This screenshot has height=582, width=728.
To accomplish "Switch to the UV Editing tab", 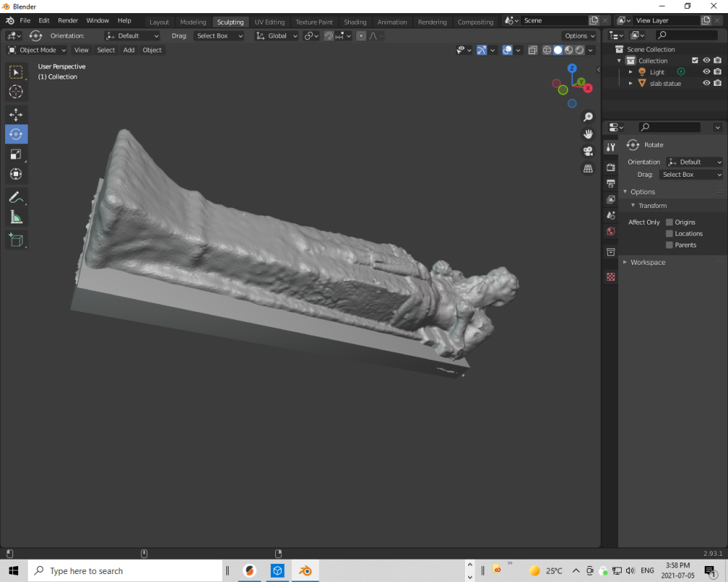I will click(x=269, y=22).
